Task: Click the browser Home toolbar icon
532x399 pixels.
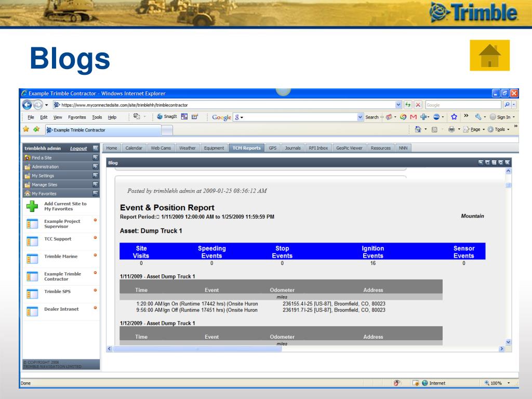Action: (418, 129)
